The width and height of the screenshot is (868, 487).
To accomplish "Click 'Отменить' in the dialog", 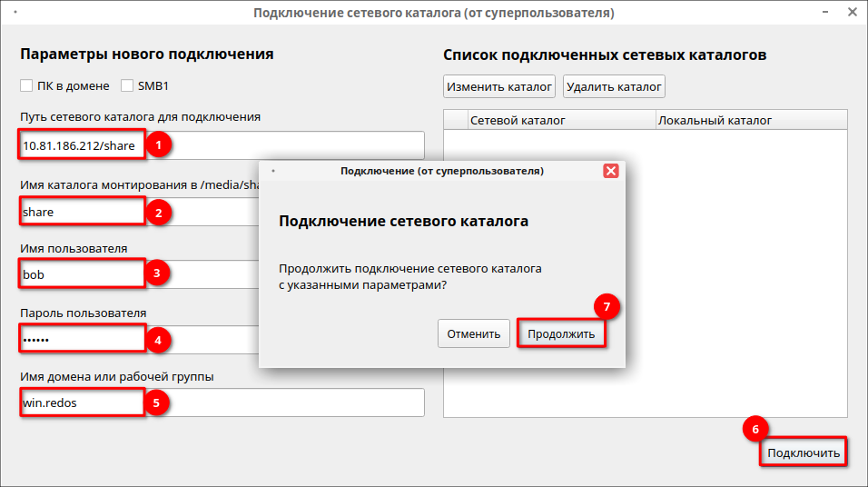I will point(473,333).
